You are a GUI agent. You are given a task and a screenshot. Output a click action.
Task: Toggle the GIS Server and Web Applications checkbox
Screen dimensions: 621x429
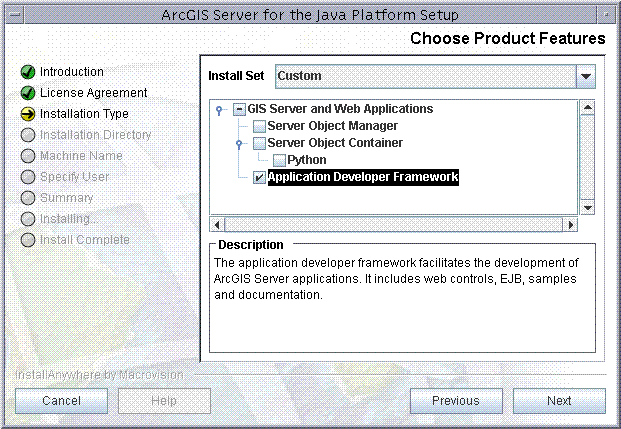click(239, 109)
